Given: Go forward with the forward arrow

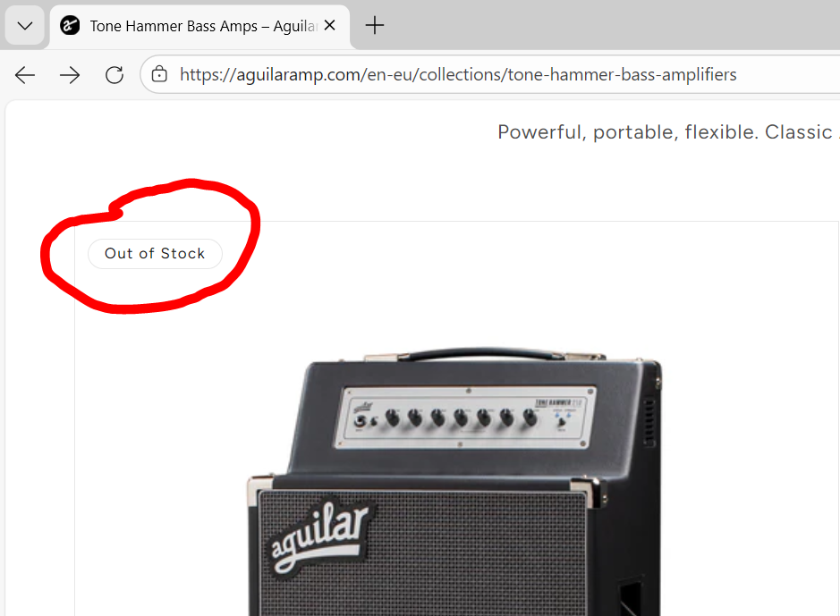Looking at the screenshot, I should click(x=70, y=75).
